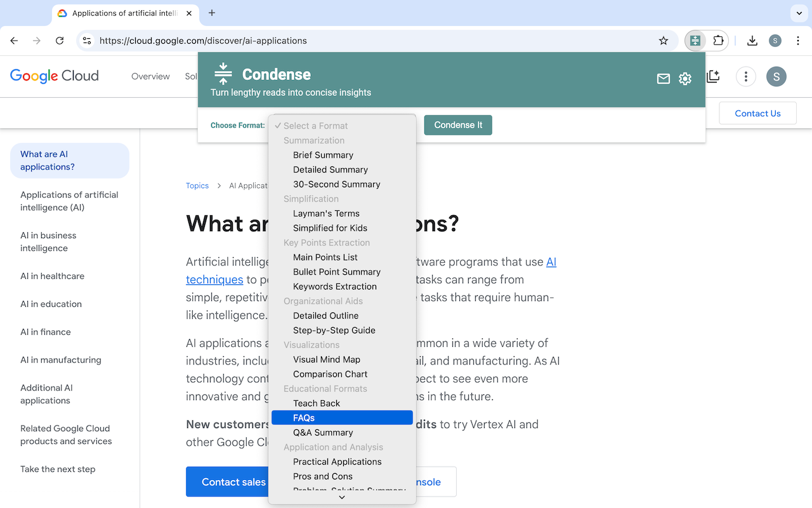Screen dimensions: 812x508
Task: Go to What are AI applications? section
Action: click(x=70, y=161)
